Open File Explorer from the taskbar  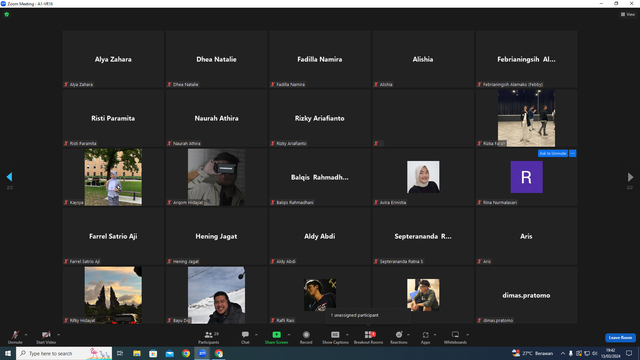tap(137, 353)
